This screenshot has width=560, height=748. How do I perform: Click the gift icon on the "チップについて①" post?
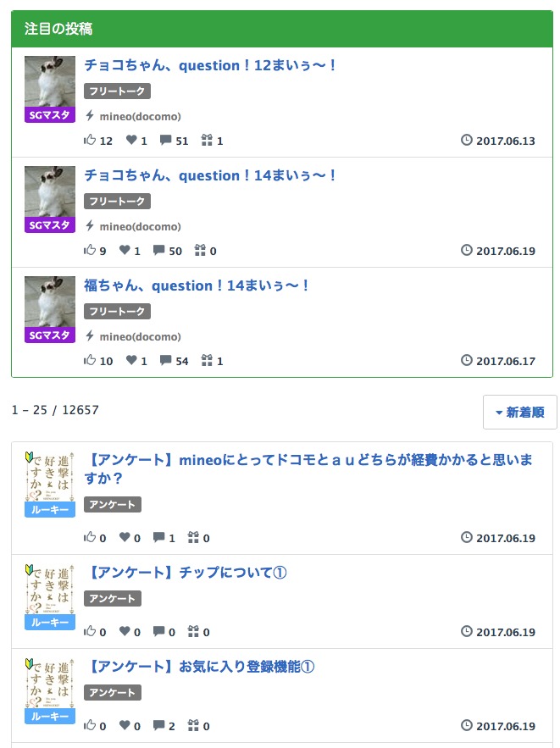tap(194, 632)
